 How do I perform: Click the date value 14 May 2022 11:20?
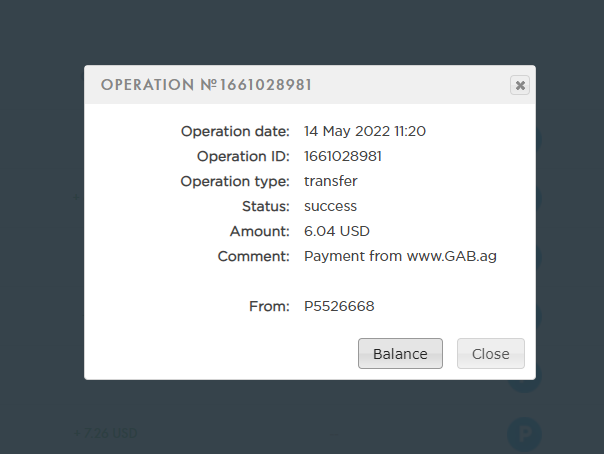pyautogui.click(x=365, y=131)
